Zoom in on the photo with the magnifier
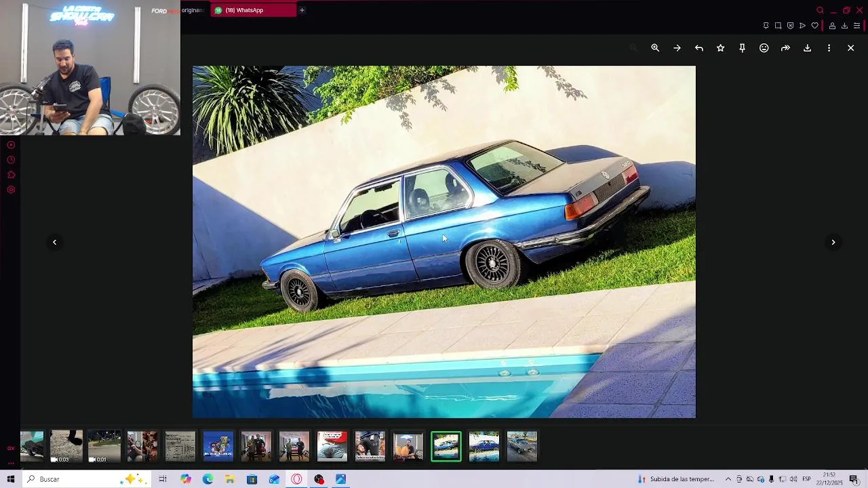This screenshot has width=868, height=488. pos(655,48)
